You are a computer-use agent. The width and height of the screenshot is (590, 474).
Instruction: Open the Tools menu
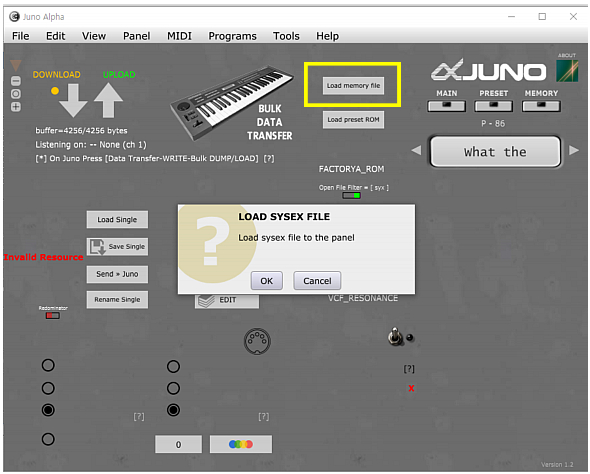[x=286, y=36]
